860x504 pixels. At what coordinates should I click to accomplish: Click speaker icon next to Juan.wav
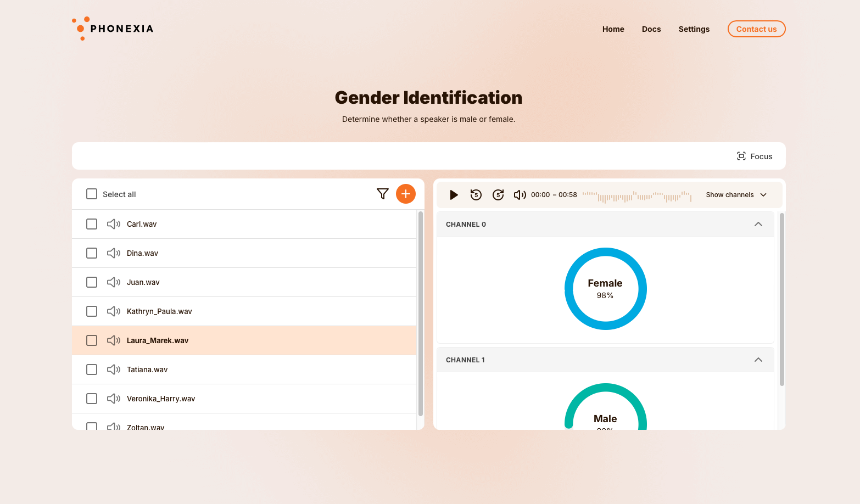(114, 282)
